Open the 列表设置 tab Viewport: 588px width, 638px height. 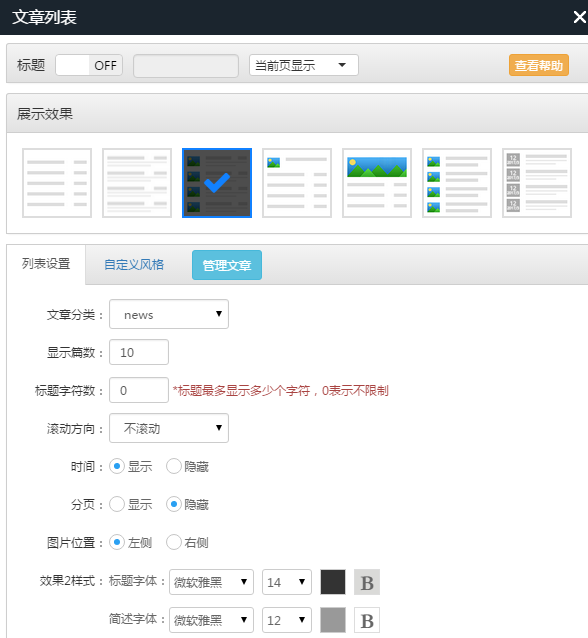(x=46, y=264)
